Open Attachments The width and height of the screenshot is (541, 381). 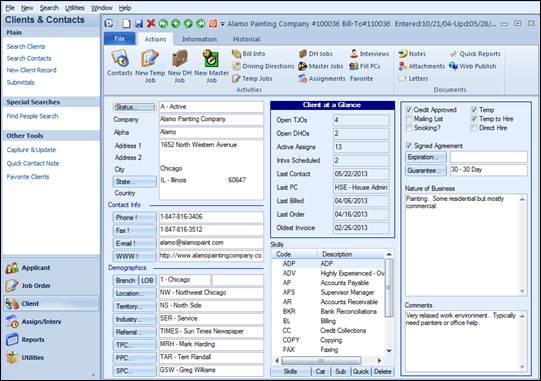click(422, 66)
